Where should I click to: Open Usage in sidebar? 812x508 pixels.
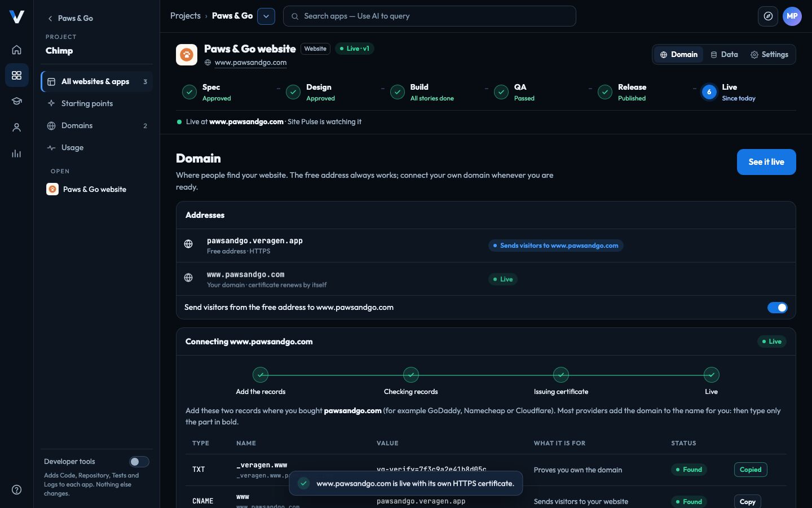(97, 147)
